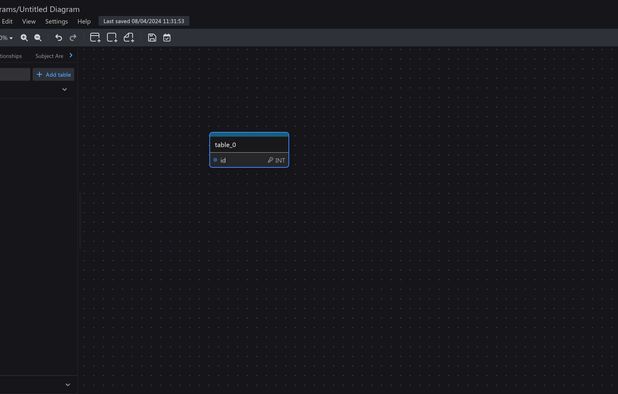Open the Edit menu
The image size is (618, 394).
pyautogui.click(x=7, y=21)
